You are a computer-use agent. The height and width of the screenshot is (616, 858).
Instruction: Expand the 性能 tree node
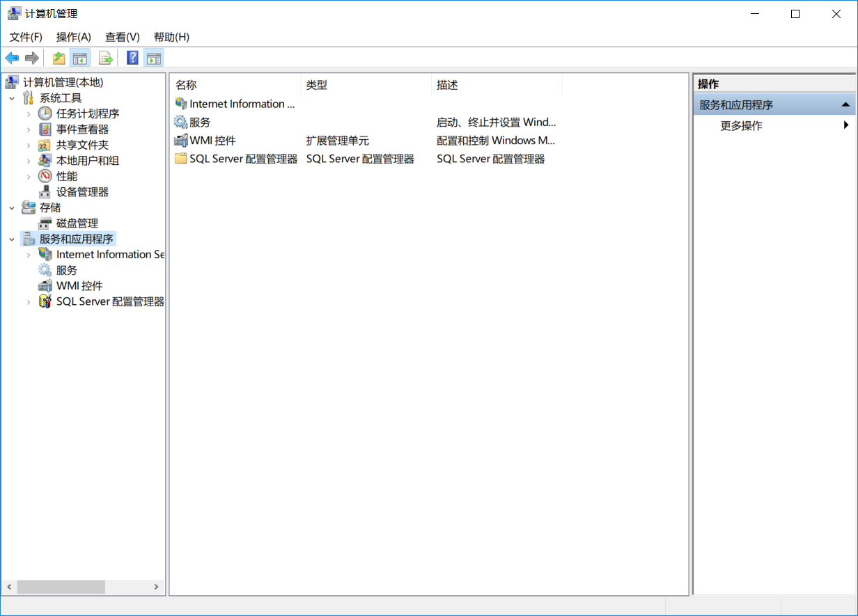(x=29, y=176)
